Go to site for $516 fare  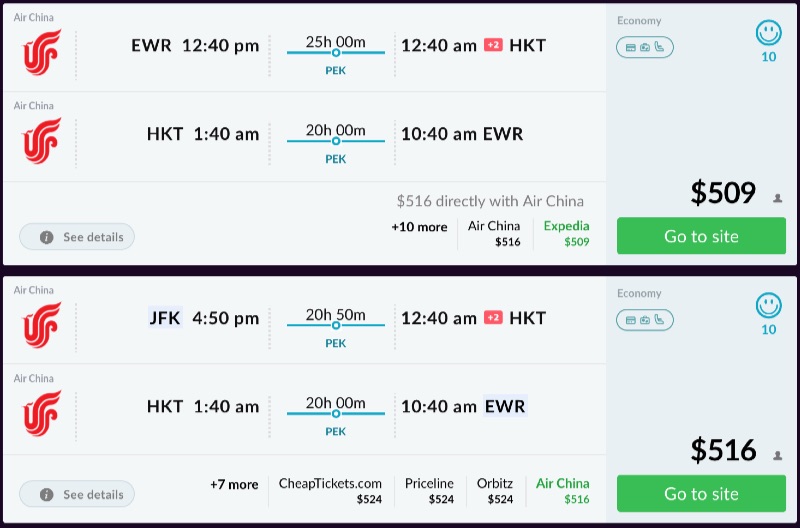click(701, 494)
